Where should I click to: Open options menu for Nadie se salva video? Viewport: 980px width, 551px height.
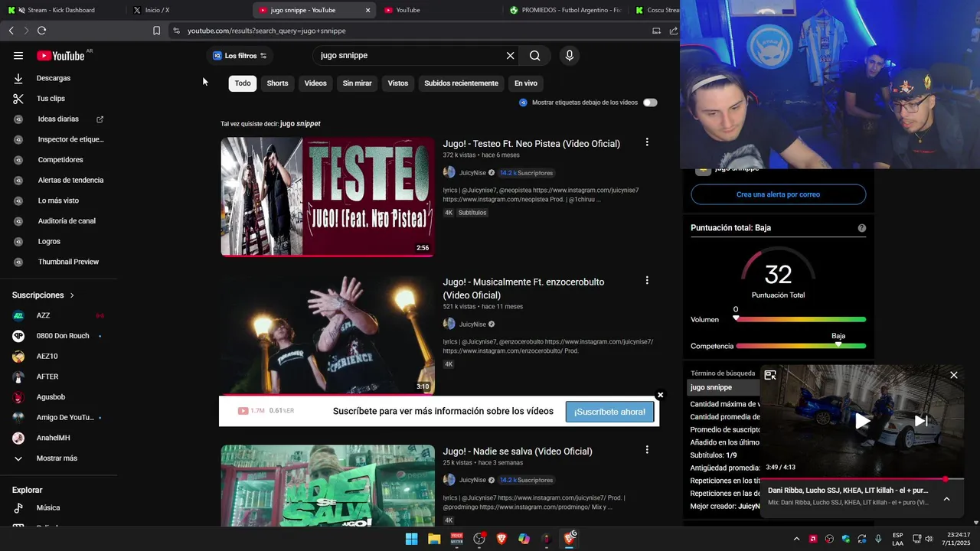647,450
